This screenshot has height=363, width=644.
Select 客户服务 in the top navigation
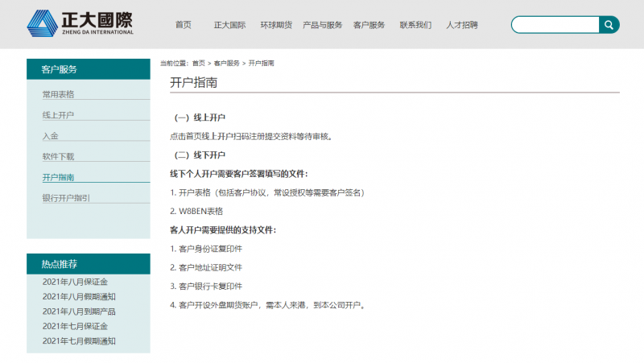pos(369,25)
